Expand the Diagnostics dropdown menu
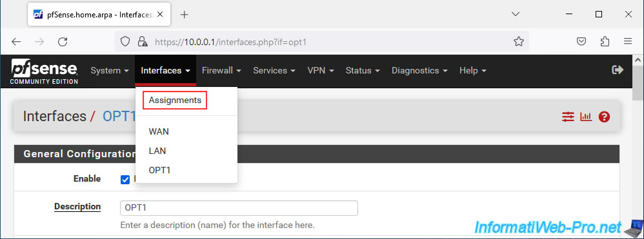644x239 pixels. pyautogui.click(x=419, y=70)
